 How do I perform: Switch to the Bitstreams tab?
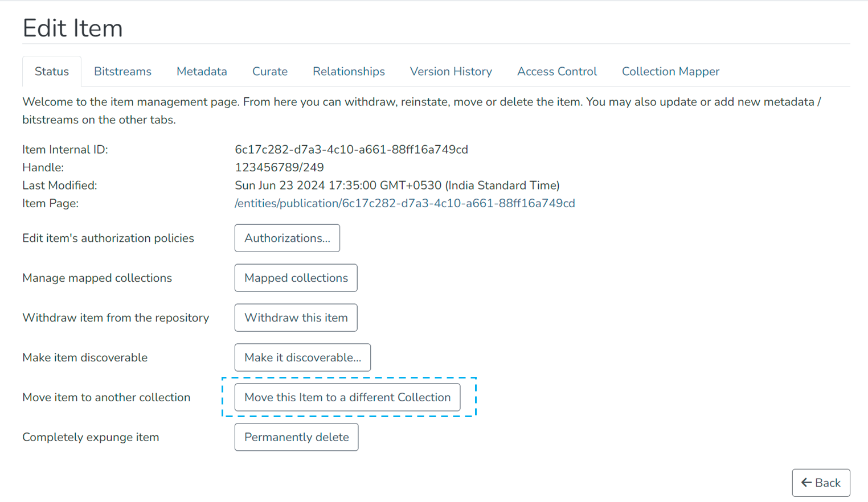pyautogui.click(x=122, y=71)
